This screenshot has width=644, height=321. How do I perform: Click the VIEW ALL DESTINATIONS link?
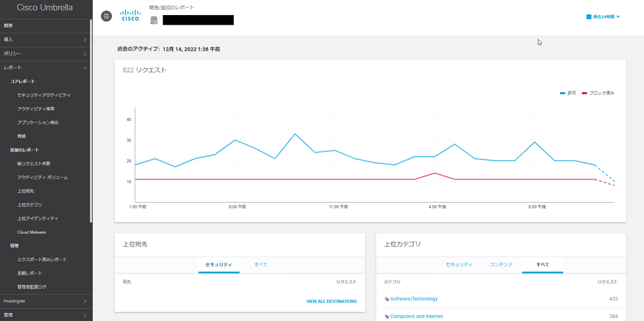[x=331, y=301]
